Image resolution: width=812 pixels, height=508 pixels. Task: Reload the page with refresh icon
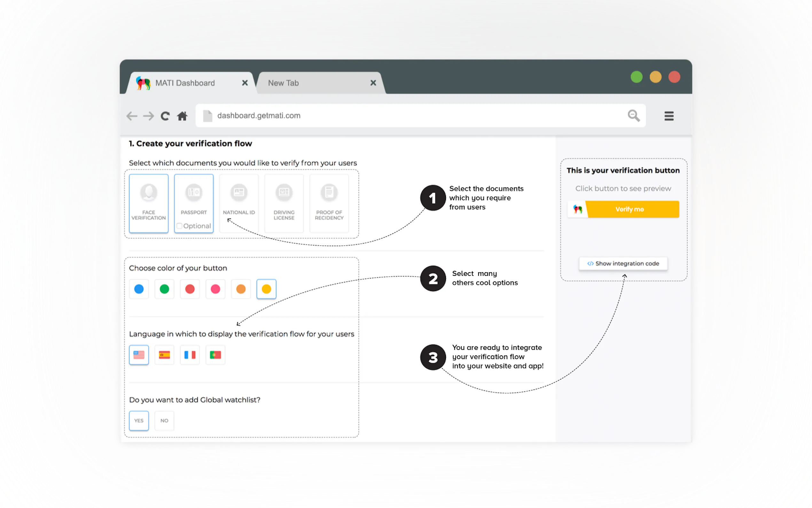pos(165,116)
